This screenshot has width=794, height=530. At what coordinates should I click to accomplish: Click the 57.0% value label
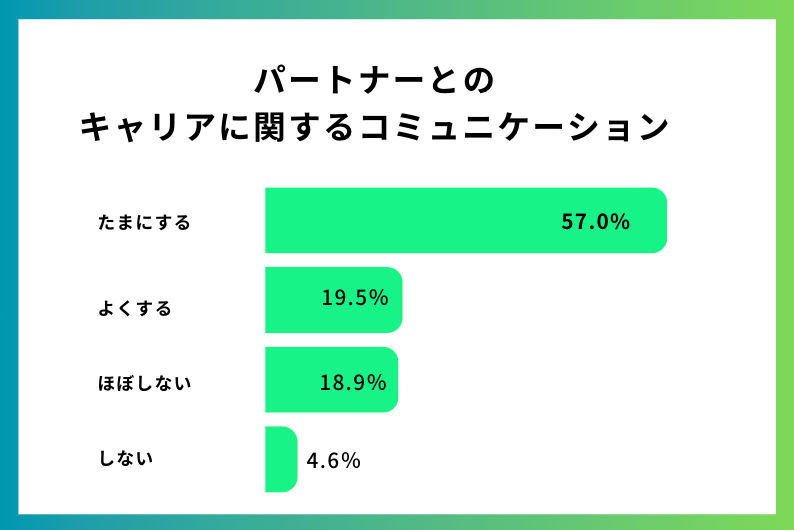(595, 222)
